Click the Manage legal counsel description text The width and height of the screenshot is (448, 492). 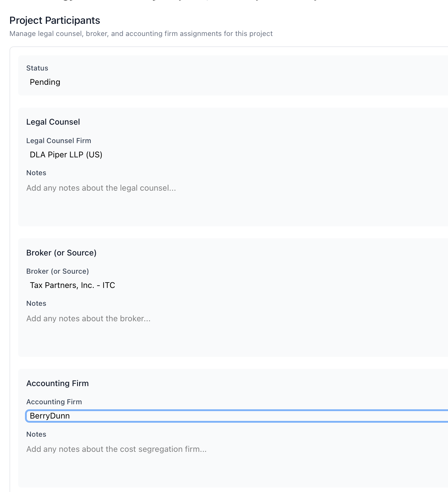click(x=141, y=34)
